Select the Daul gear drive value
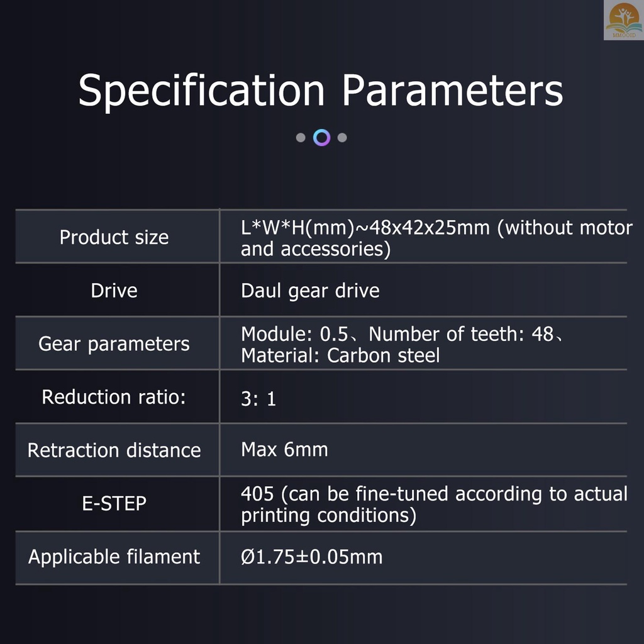The image size is (644, 644). (x=310, y=291)
